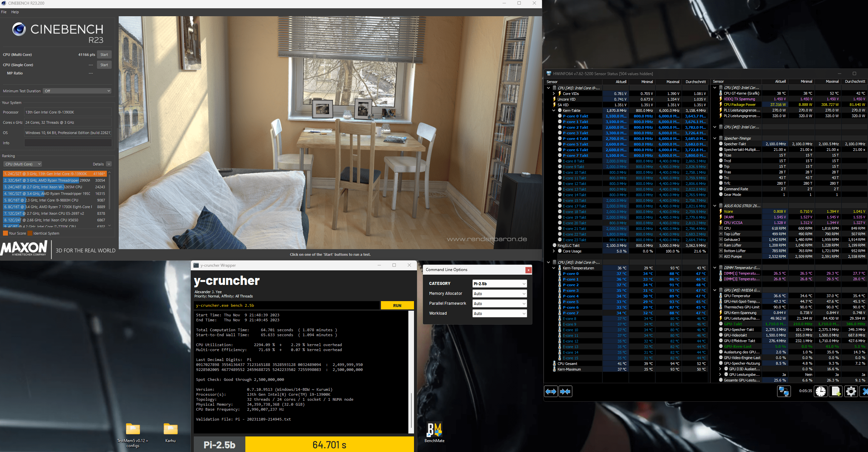
Task: Reset HWiNFO min/max with clock icon
Action: 820,391
